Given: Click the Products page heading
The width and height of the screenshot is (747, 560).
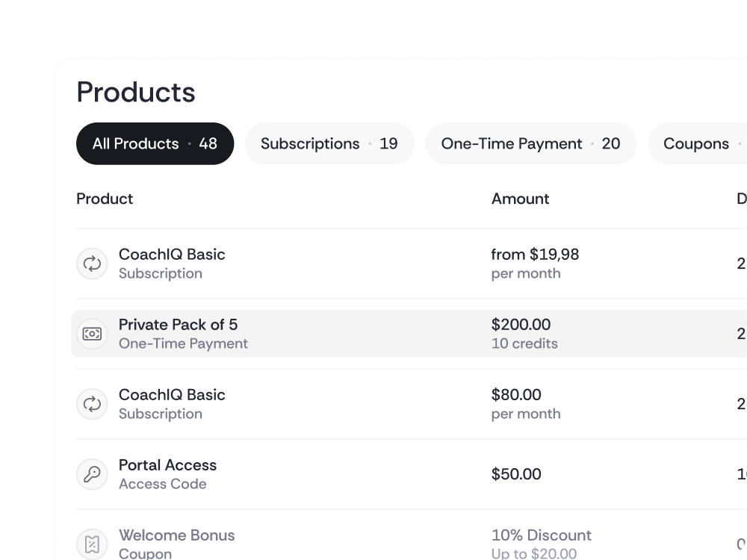Looking at the screenshot, I should 135,92.
